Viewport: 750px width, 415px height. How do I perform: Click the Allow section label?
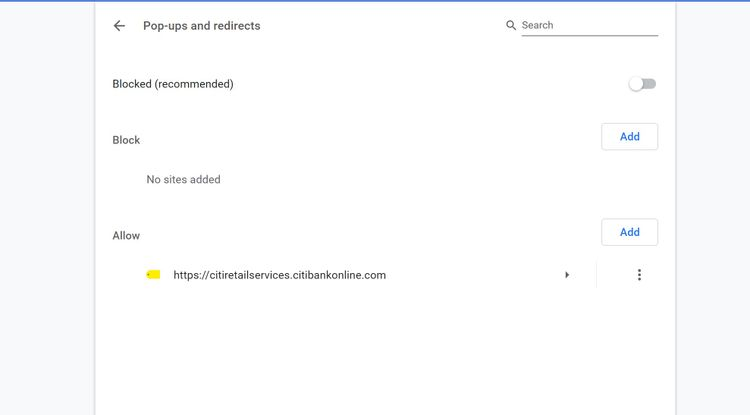(x=126, y=236)
